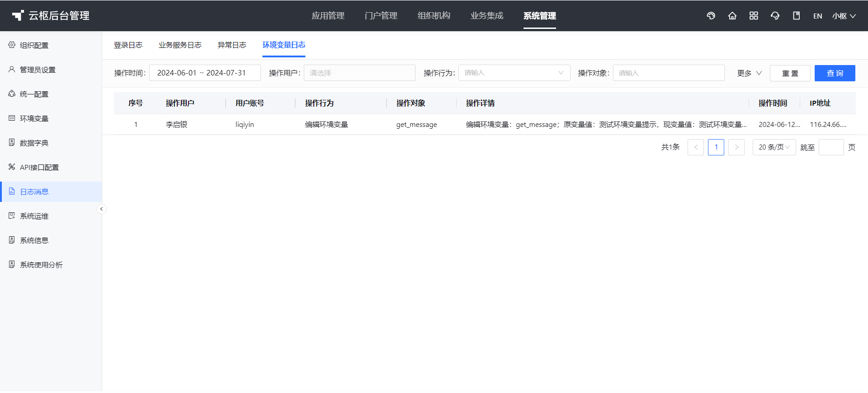
Task: Click the customer support headset icon
Action: click(775, 16)
